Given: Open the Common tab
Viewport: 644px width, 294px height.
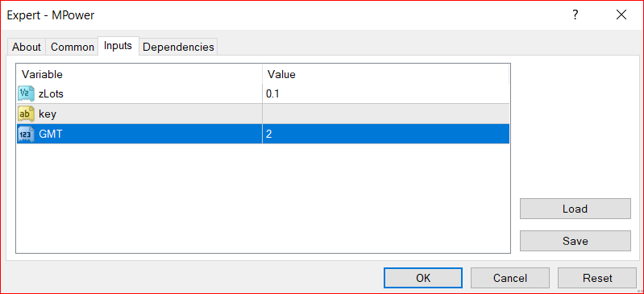Looking at the screenshot, I should pos(73,47).
